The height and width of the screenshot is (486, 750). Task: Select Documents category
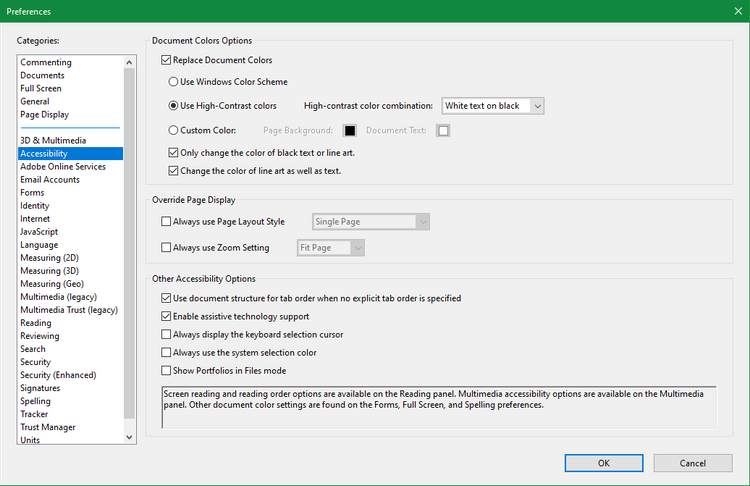(42, 75)
